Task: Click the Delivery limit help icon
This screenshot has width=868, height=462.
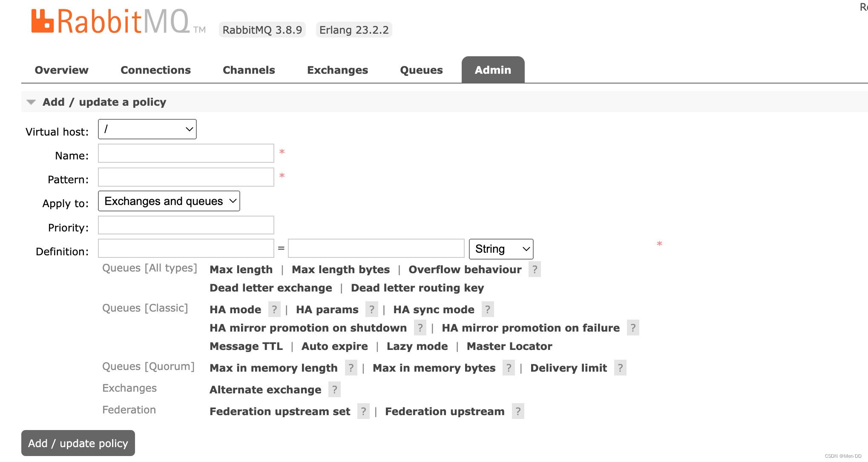Action: [x=620, y=368]
